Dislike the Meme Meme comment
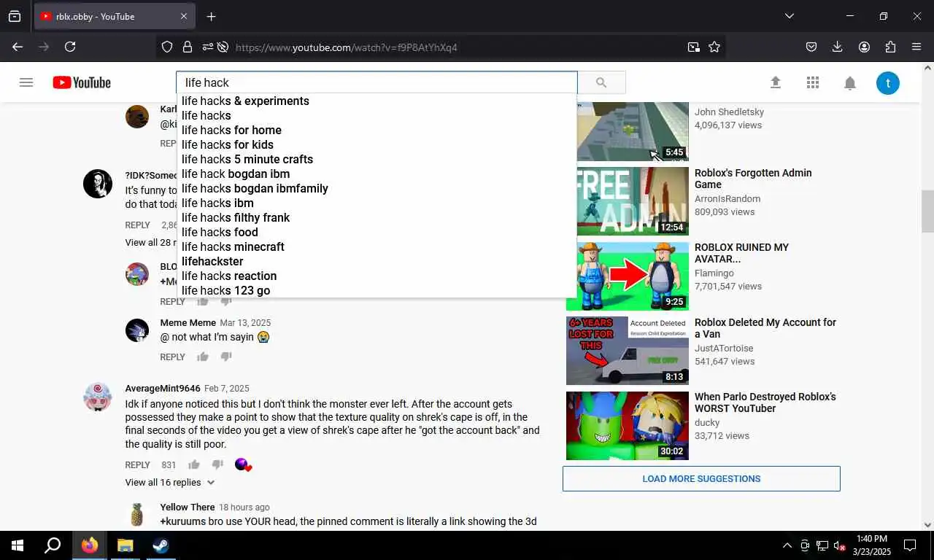This screenshot has width=934, height=560. 226,357
